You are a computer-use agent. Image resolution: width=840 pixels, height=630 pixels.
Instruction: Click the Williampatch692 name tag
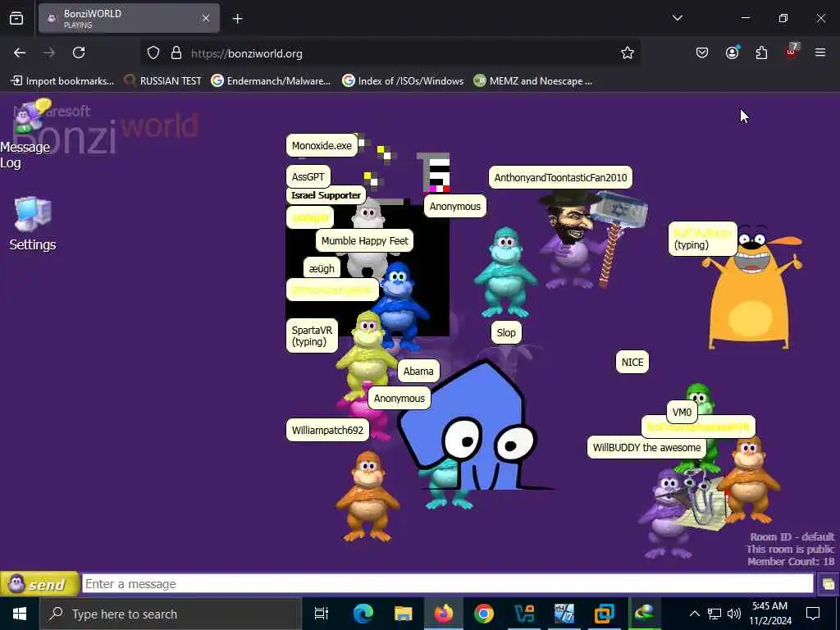pos(327,430)
